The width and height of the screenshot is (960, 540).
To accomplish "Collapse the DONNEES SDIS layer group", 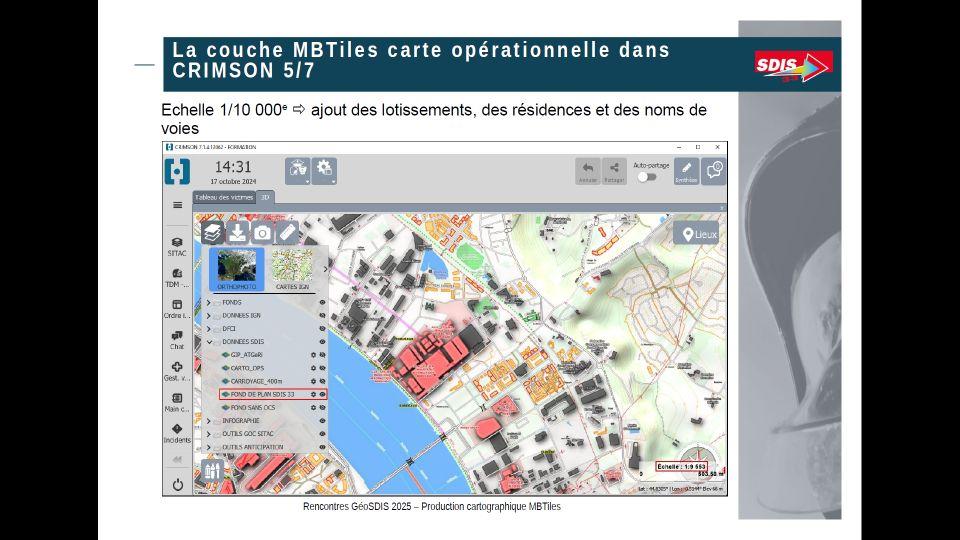I will 209,342.
